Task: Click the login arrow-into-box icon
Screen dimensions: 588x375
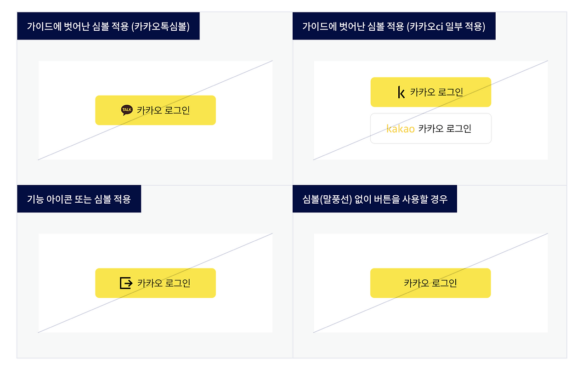Action: pyautogui.click(x=126, y=283)
